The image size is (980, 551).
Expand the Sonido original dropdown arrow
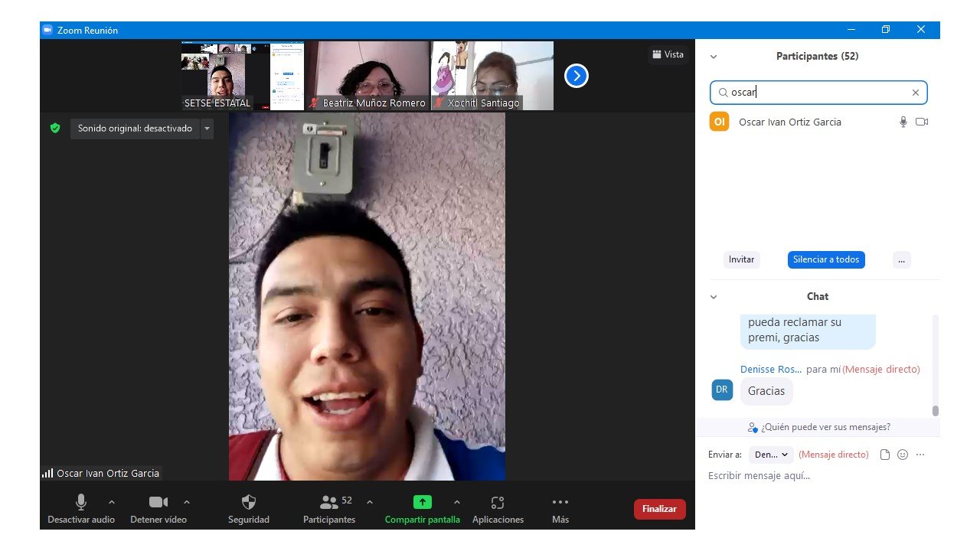207,129
